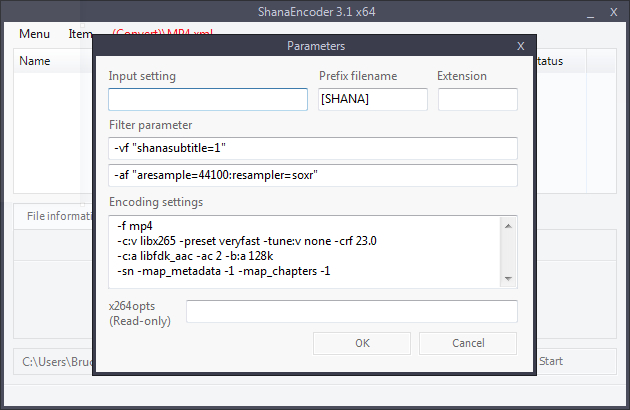This screenshot has height=410, width=630.
Task: Click the Extension text field
Action: 477,99
